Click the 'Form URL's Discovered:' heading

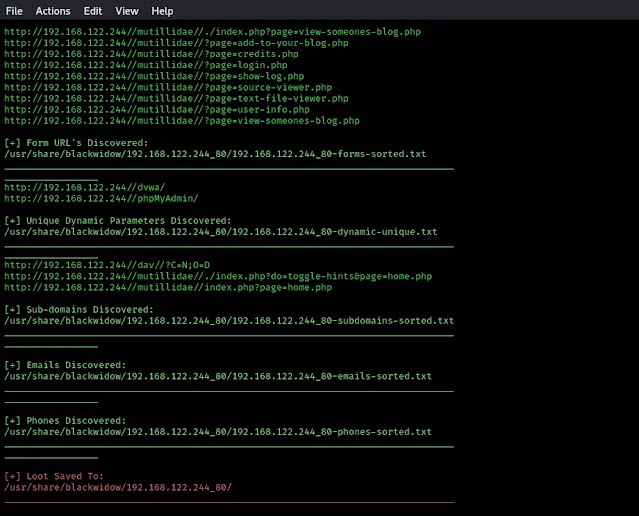tap(76, 143)
